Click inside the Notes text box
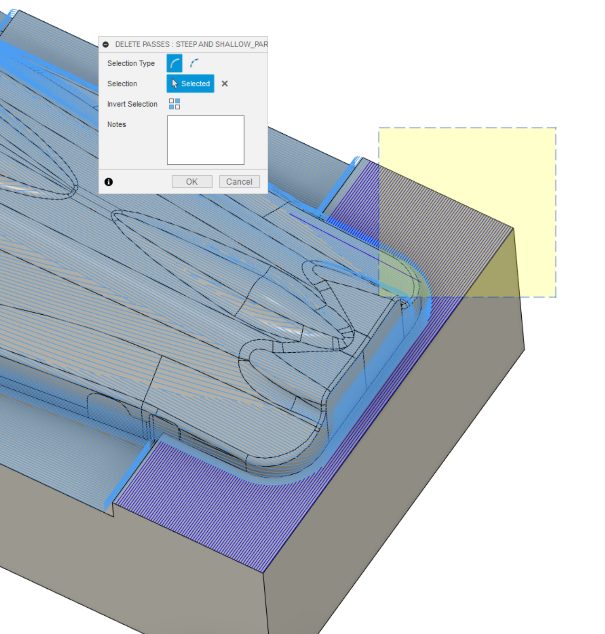Viewport: 605px width, 634px height. 205,140
